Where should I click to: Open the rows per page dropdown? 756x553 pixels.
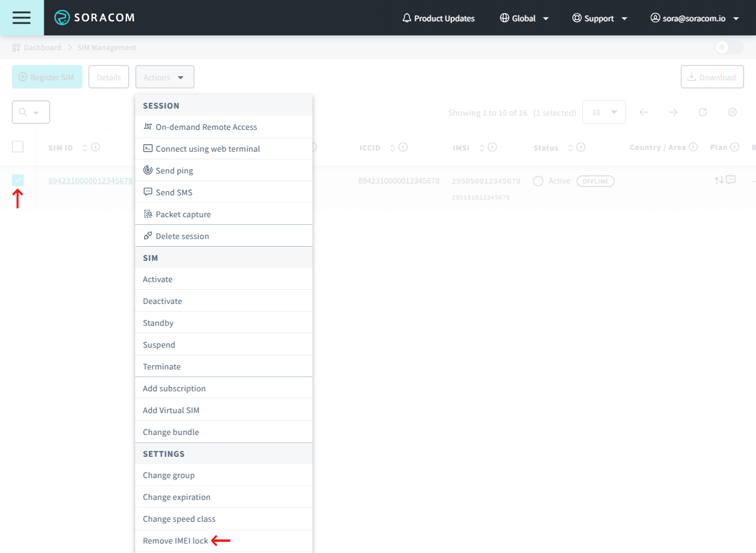click(x=604, y=112)
